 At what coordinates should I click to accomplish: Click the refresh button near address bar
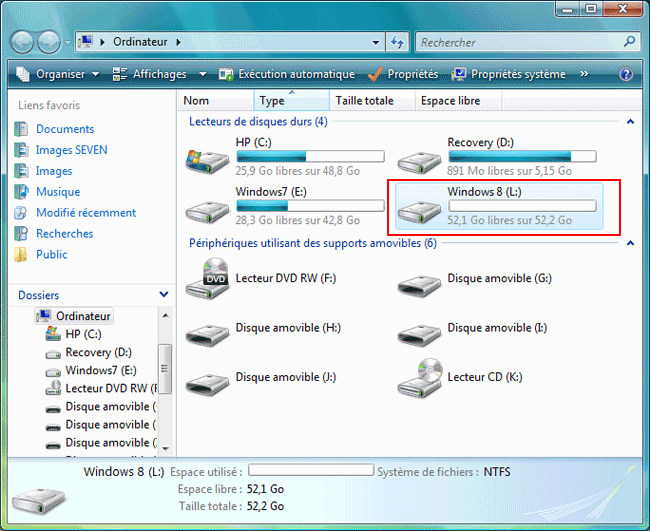[x=397, y=43]
